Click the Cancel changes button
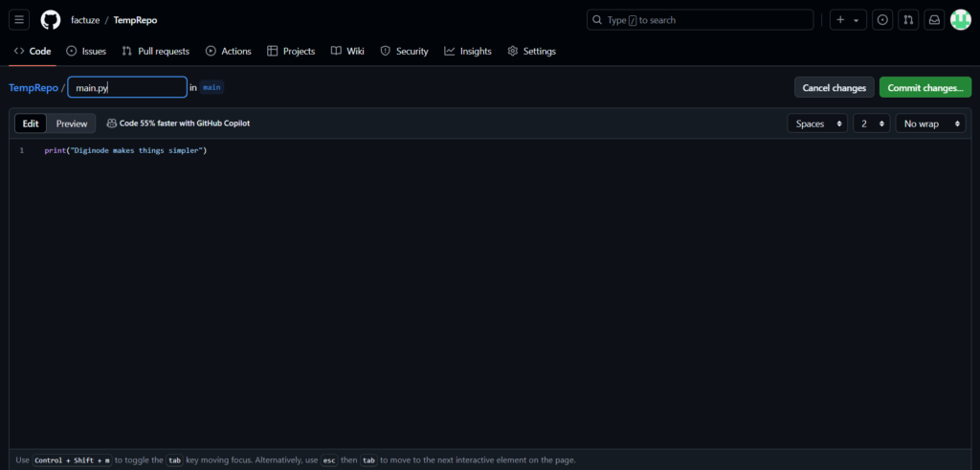Image resolution: width=980 pixels, height=470 pixels. 834,88
